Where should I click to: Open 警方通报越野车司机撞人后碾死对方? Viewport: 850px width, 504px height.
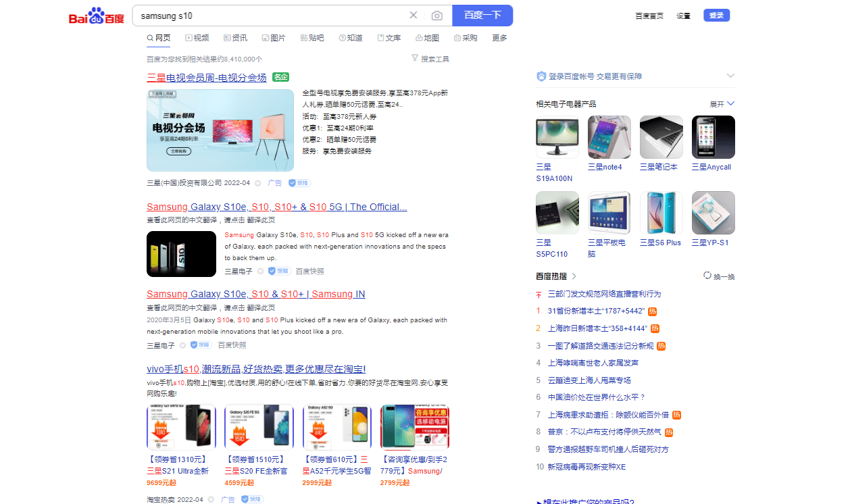coord(608,449)
